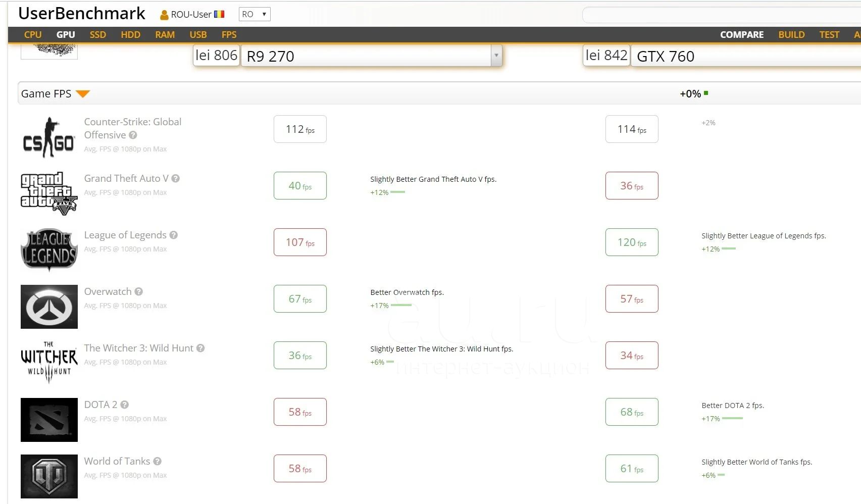The width and height of the screenshot is (861, 504).
Task: Click the CS:GO game logo
Action: tap(49, 137)
